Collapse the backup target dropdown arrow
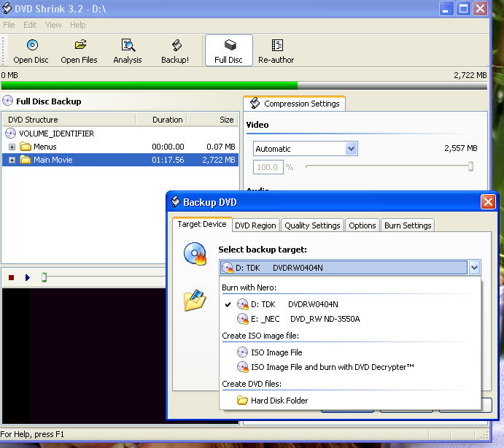 [474, 268]
